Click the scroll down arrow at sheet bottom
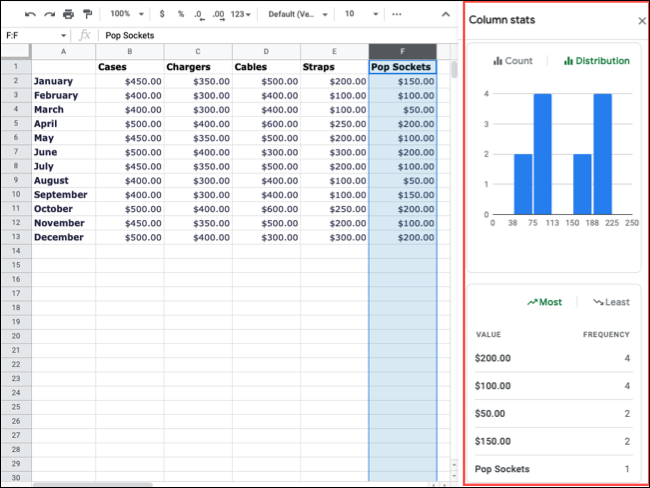This screenshot has width=650, height=488. pos(454,476)
